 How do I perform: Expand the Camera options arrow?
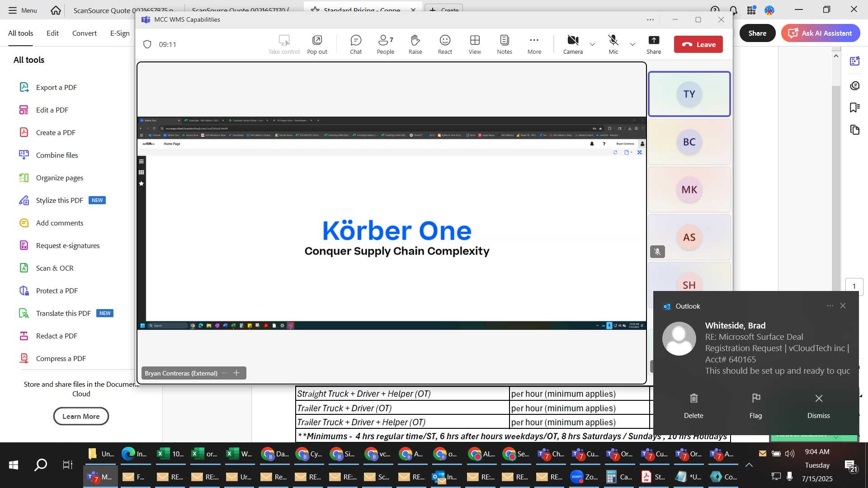coord(592,44)
